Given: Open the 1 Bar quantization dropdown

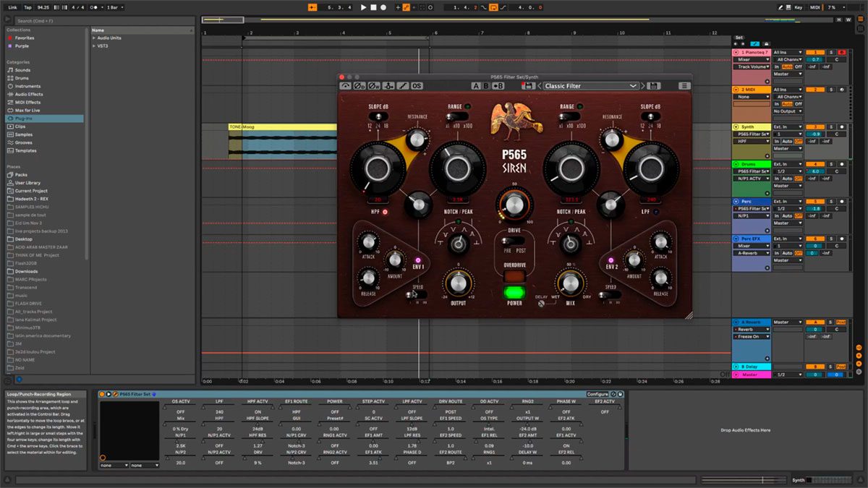Looking at the screenshot, I should tap(116, 7).
